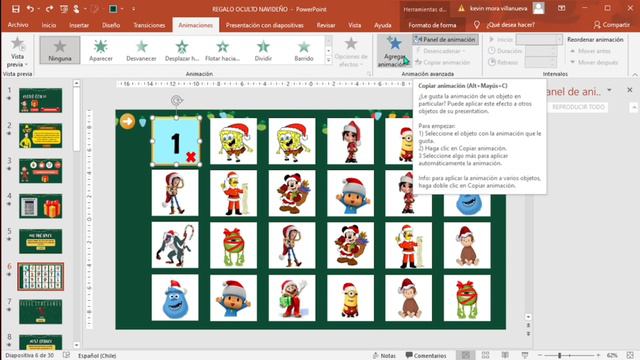Click the Mover después arrow

[573, 62]
